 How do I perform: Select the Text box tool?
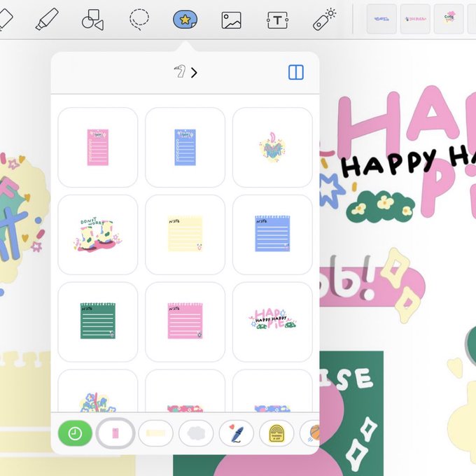pos(277,20)
